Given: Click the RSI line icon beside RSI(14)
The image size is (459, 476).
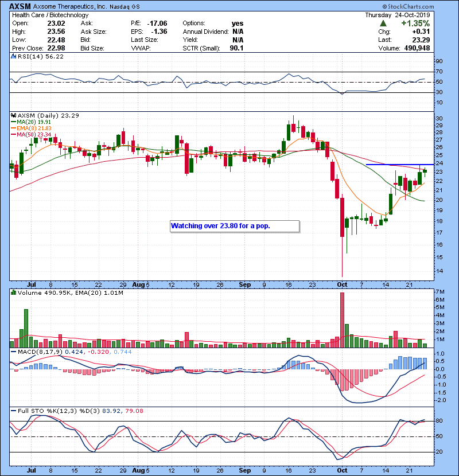Looking at the screenshot, I should [x=13, y=56].
